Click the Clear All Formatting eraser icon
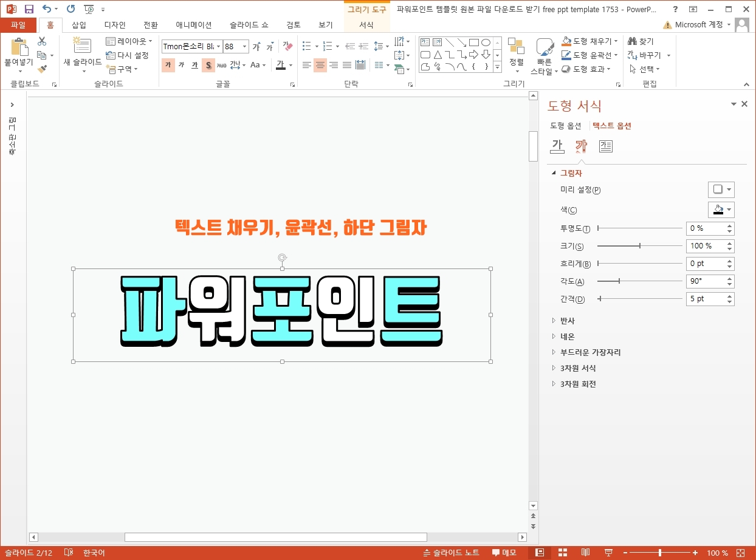The width and height of the screenshot is (756, 560). [288, 47]
